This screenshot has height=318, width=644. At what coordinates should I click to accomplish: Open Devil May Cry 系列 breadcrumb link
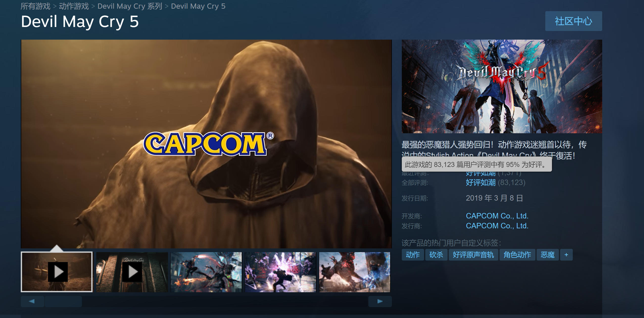130,6
